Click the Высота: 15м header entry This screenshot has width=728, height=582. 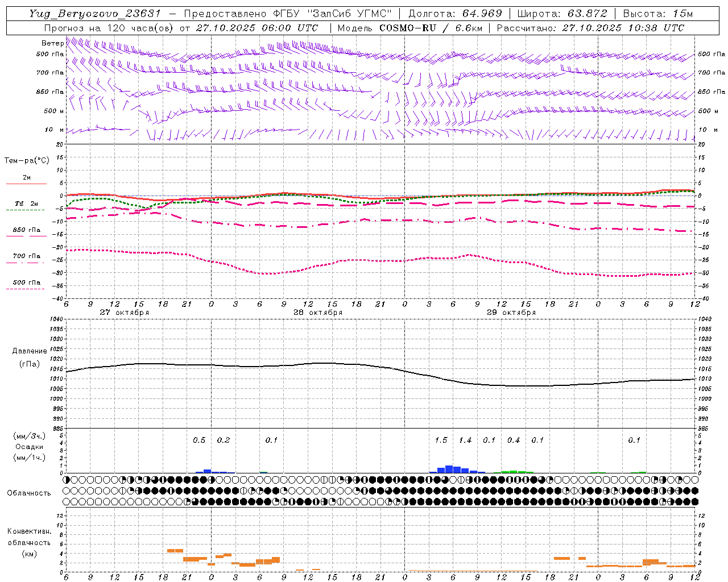[658, 14]
